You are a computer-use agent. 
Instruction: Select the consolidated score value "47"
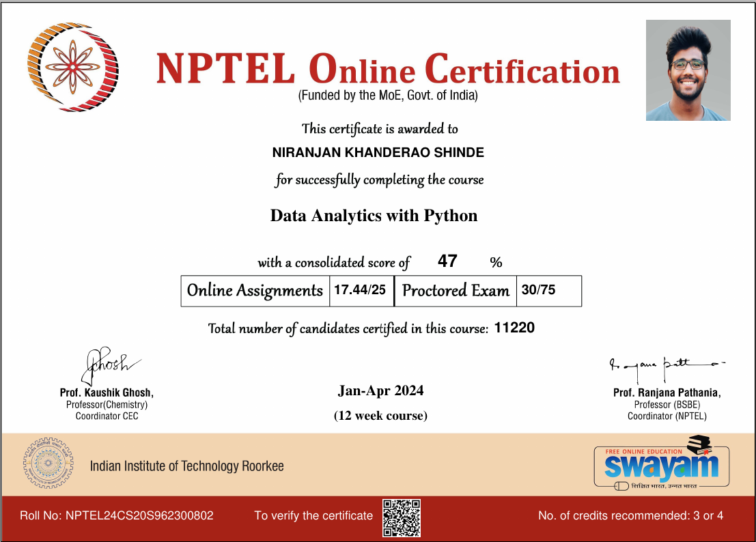click(447, 261)
